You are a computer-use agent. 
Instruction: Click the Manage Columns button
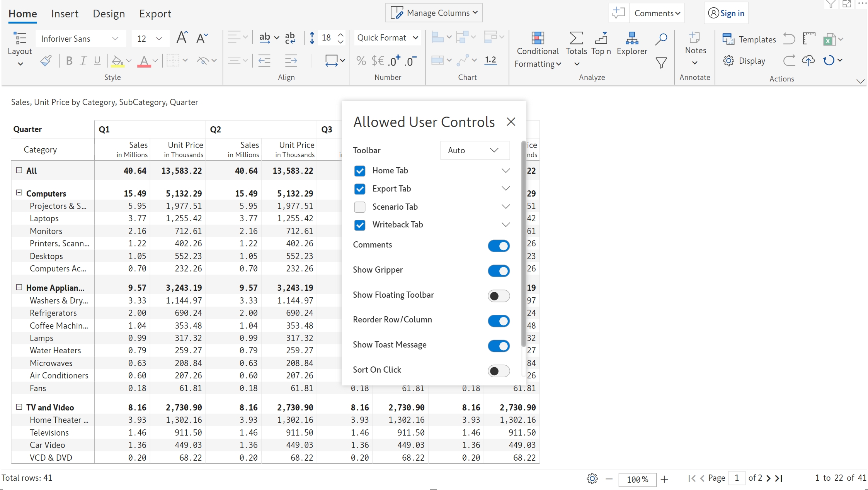click(434, 13)
